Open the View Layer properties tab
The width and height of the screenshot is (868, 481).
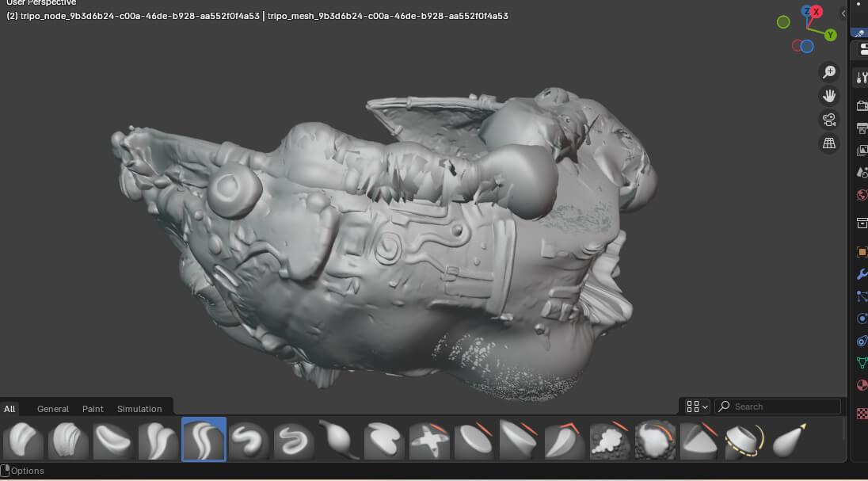862,151
